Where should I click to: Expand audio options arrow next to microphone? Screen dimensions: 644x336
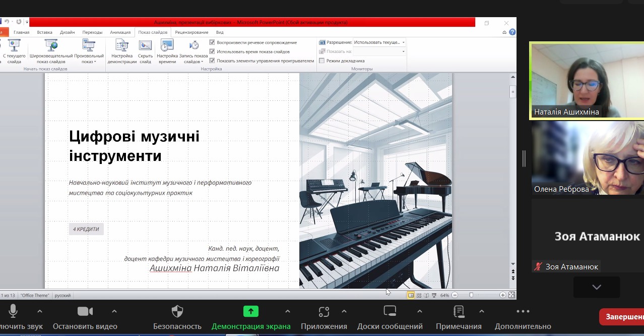coord(40,311)
